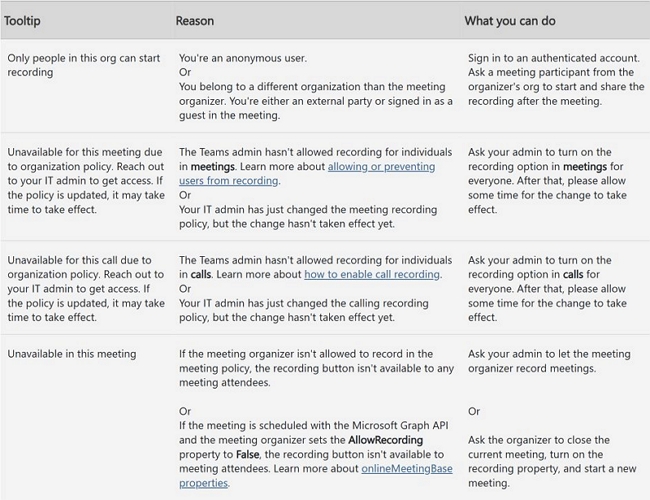The image size is (650, 500).
Task: Click the 'Tooltip' column header
Action: coord(22,21)
